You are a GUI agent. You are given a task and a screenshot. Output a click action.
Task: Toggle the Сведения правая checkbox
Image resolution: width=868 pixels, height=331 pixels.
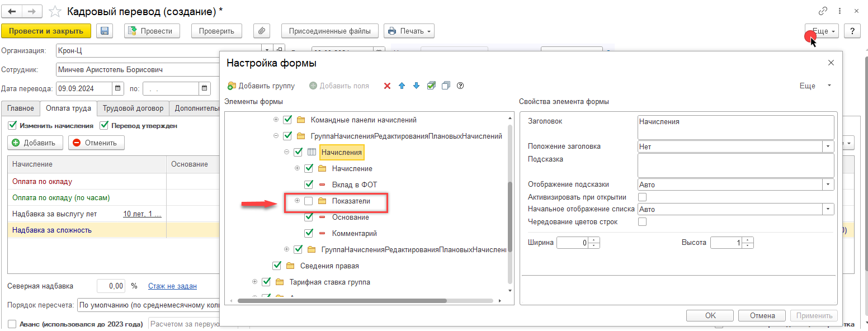(x=276, y=266)
